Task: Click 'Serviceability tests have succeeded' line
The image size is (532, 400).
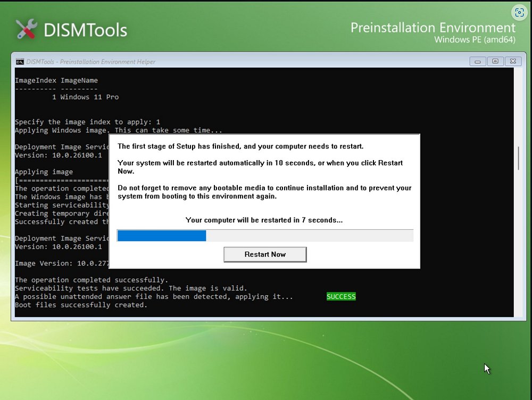Action: click(x=131, y=288)
